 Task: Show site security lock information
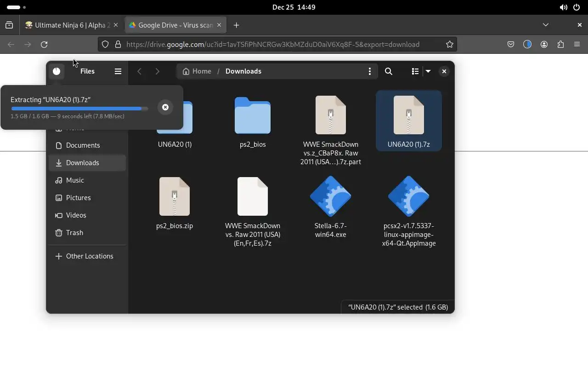click(x=118, y=45)
